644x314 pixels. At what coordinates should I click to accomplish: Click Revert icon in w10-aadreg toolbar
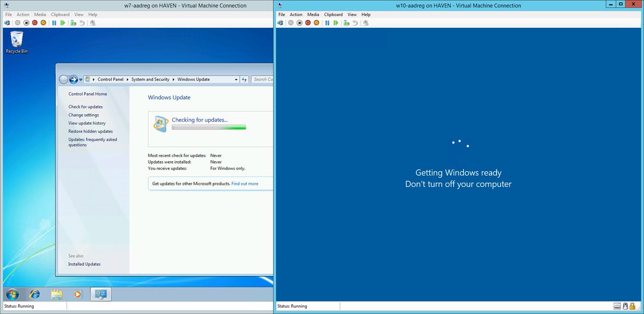[x=355, y=23]
